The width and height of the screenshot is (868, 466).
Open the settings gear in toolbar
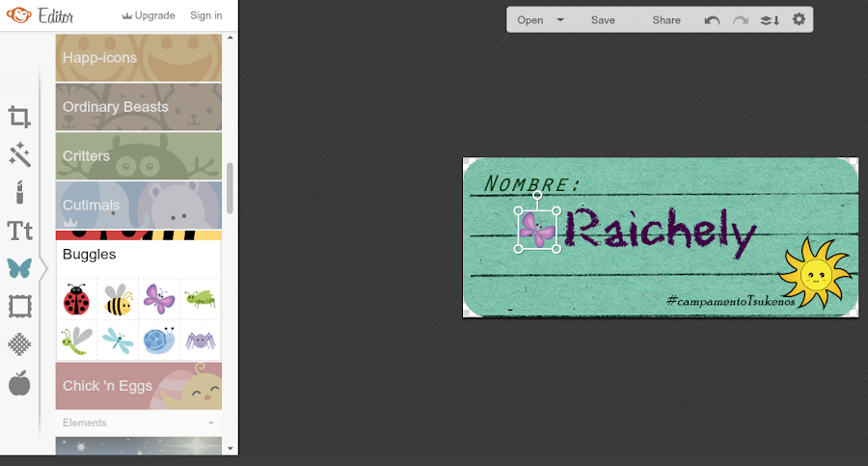tap(799, 19)
